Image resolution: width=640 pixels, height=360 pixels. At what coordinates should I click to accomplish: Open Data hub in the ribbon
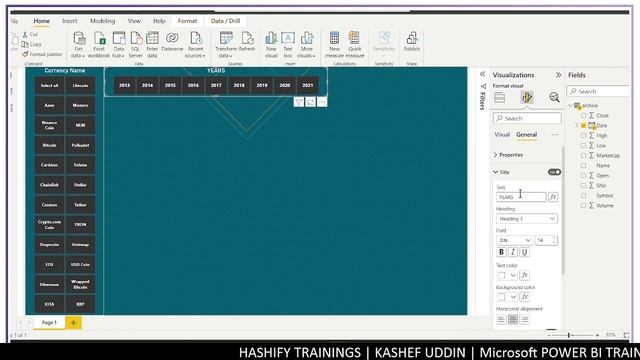point(118,44)
